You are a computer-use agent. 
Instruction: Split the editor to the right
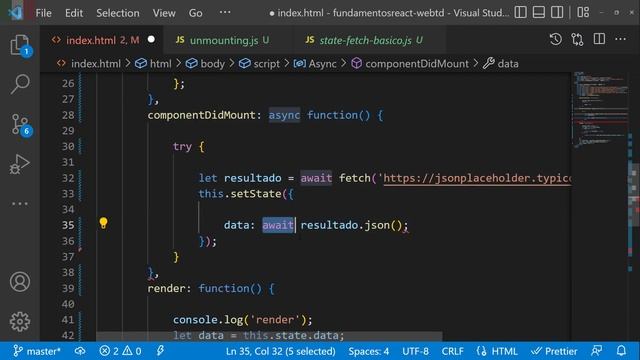[x=599, y=40]
